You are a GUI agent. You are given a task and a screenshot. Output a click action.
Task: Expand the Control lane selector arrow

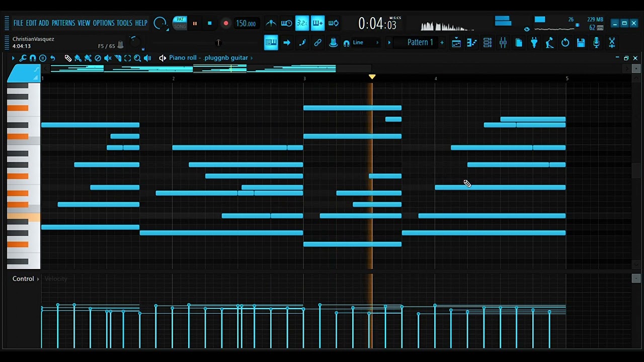38,279
